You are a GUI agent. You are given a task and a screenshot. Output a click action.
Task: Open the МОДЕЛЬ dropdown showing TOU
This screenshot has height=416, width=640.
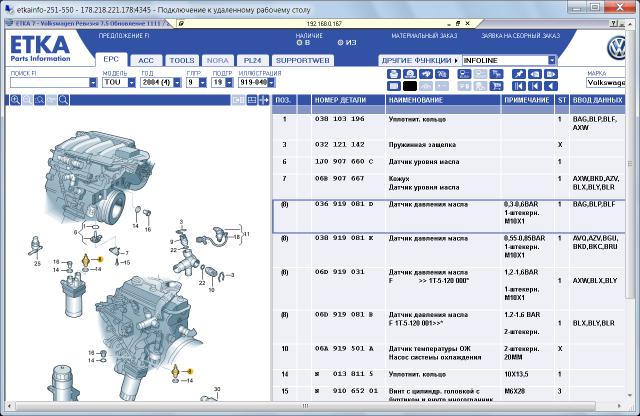131,82
